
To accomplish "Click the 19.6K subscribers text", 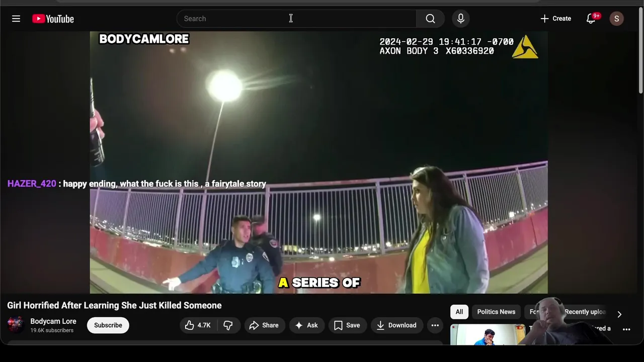I will (x=52, y=330).
